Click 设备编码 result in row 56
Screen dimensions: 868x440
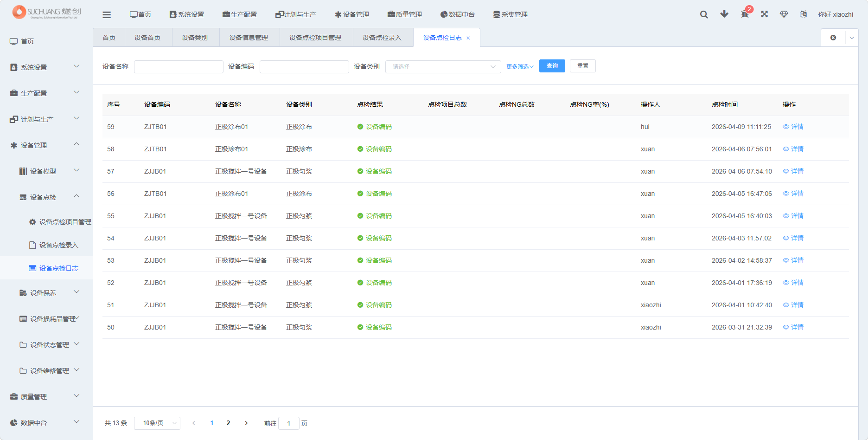(375, 194)
